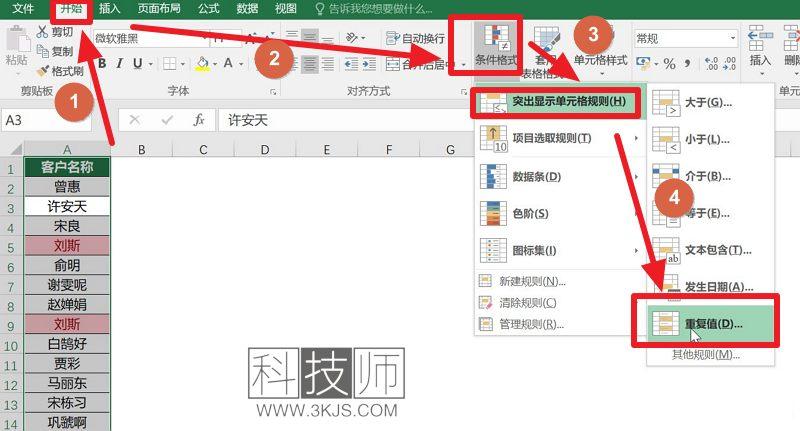Open the font name box 微软雅黑

[x=152, y=38]
